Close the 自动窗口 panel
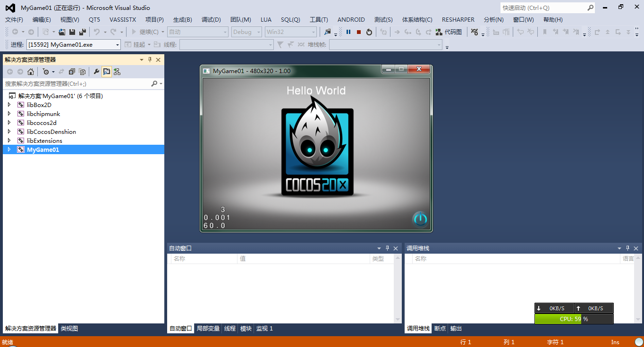The image size is (644, 347). point(396,248)
